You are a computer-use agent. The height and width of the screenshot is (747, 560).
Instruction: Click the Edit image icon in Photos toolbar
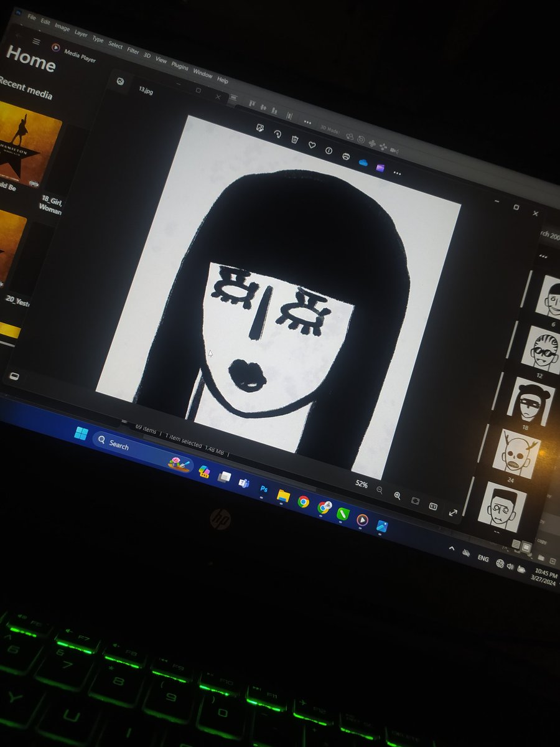point(261,128)
